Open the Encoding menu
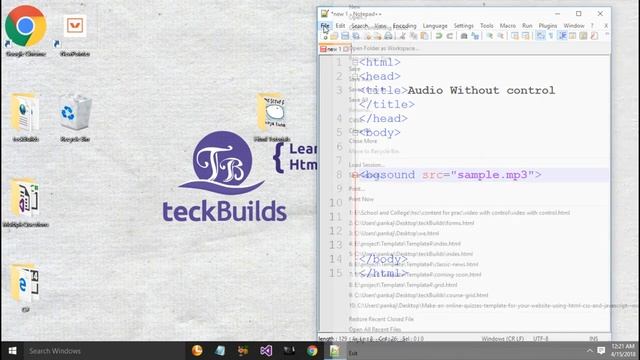Viewport: 640px width, 360px height. point(404,26)
